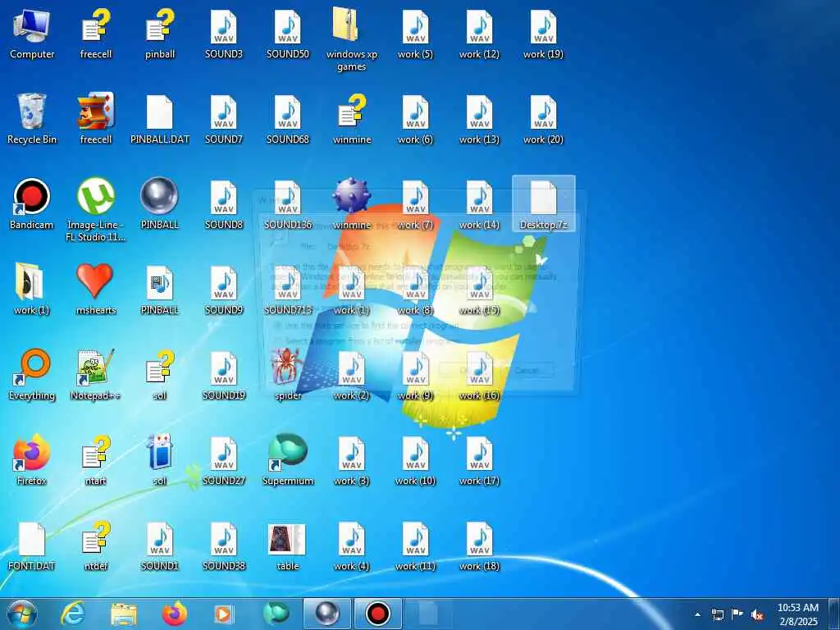
Task: Select the work (19) WAV file
Action: coord(544,34)
